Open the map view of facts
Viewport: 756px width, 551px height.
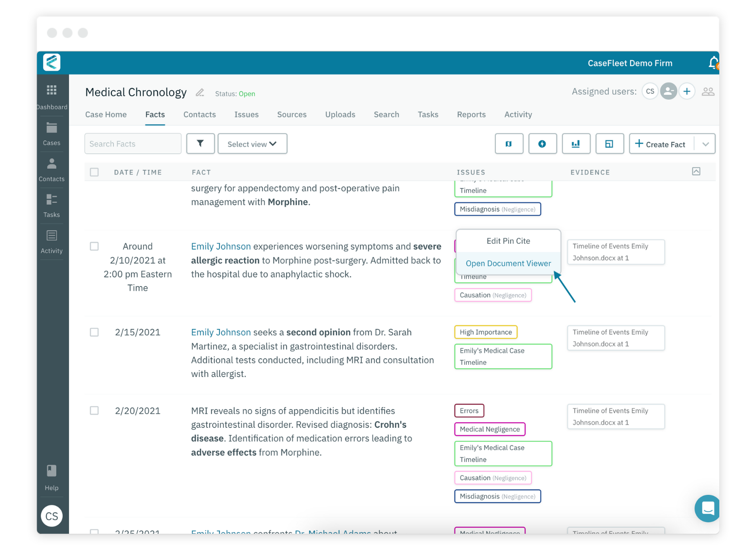click(509, 144)
